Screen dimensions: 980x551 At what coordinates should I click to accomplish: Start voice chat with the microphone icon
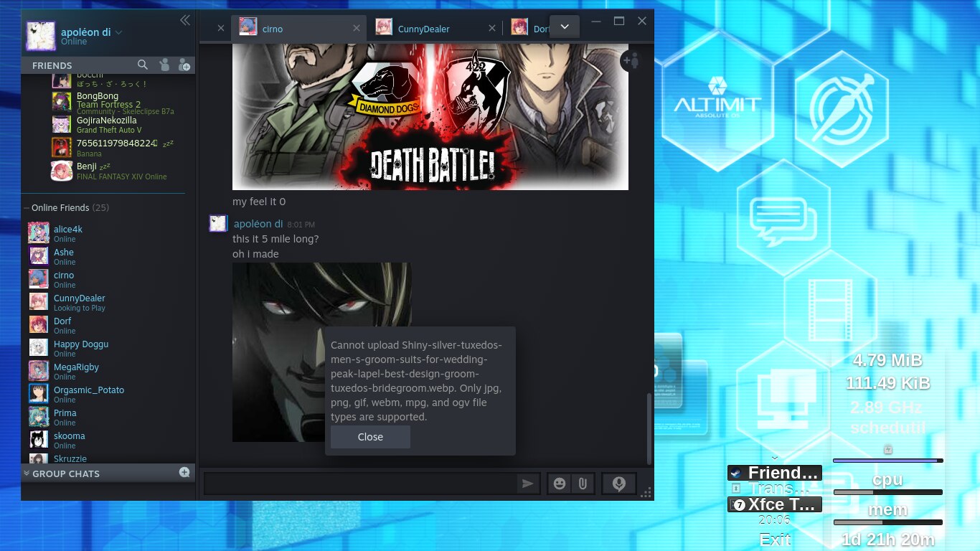pos(619,484)
